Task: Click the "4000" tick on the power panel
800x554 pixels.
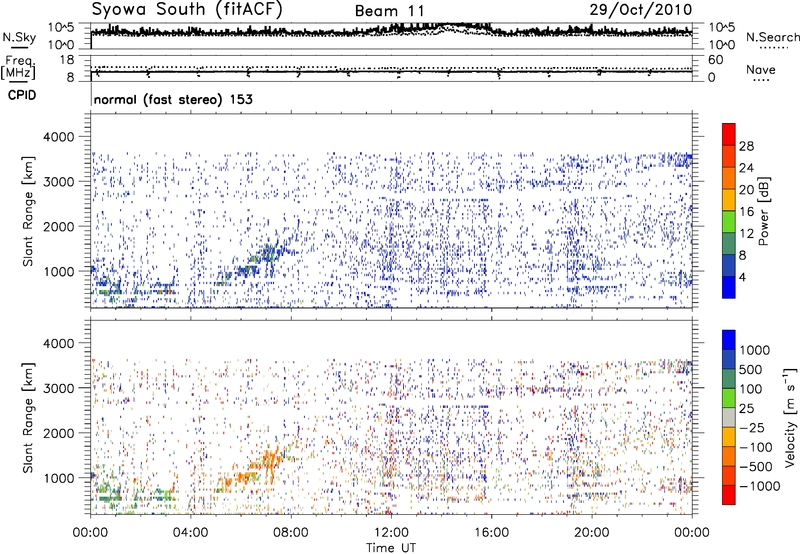Action: pyautogui.click(x=58, y=137)
